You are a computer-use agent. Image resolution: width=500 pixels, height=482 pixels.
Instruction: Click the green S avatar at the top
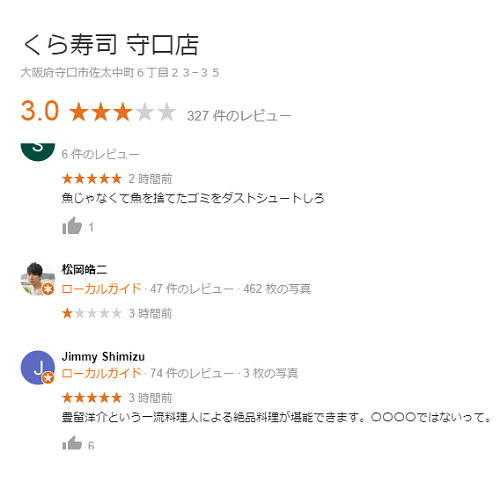38,152
